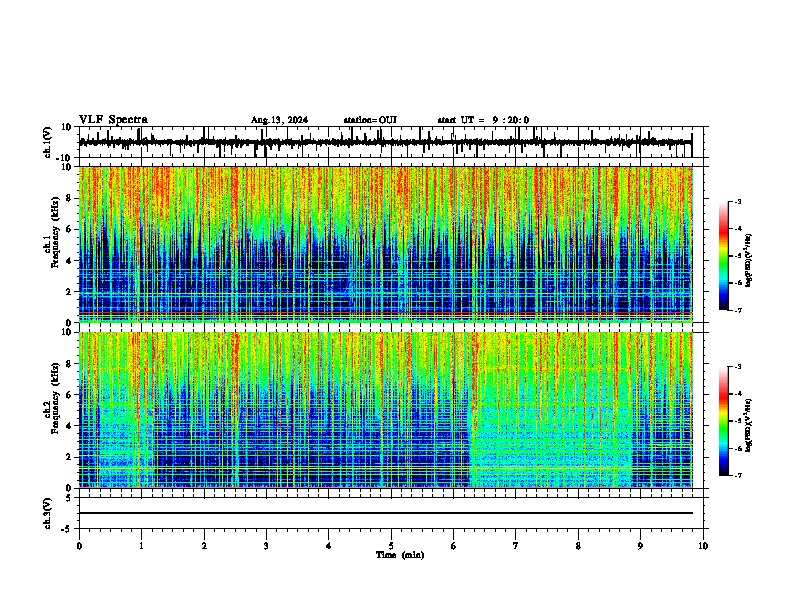Click the ch.2 color bar log(PSD) label
Image resolution: width=792 pixels, height=612 pixels.
point(748,425)
